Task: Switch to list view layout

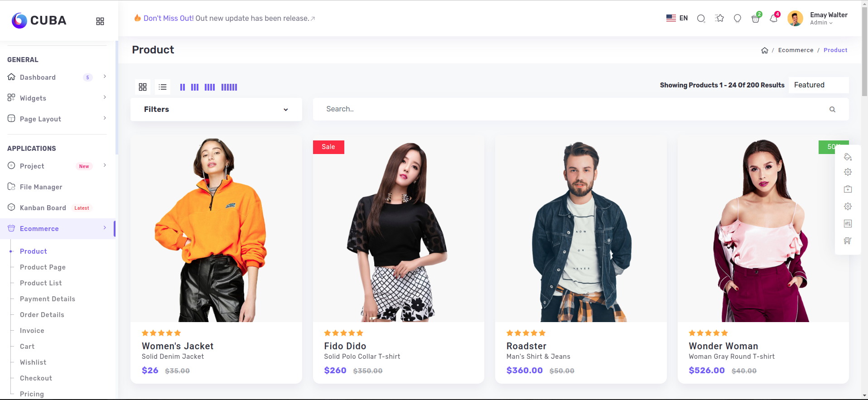Action: [x=163, y=87]
